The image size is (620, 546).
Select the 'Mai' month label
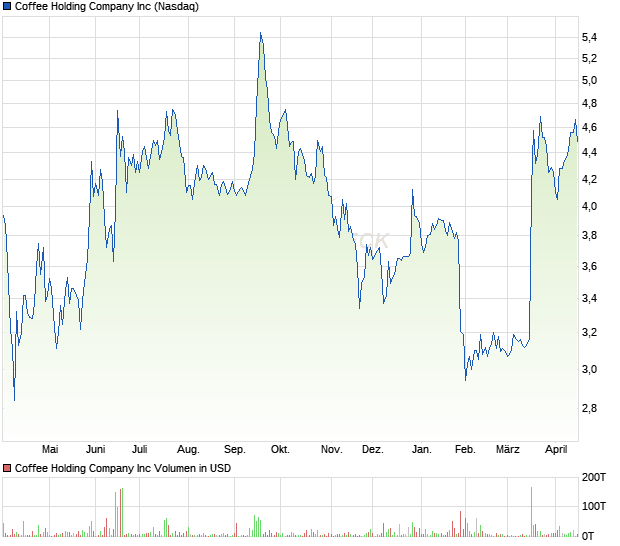click(x=50, y=450)
